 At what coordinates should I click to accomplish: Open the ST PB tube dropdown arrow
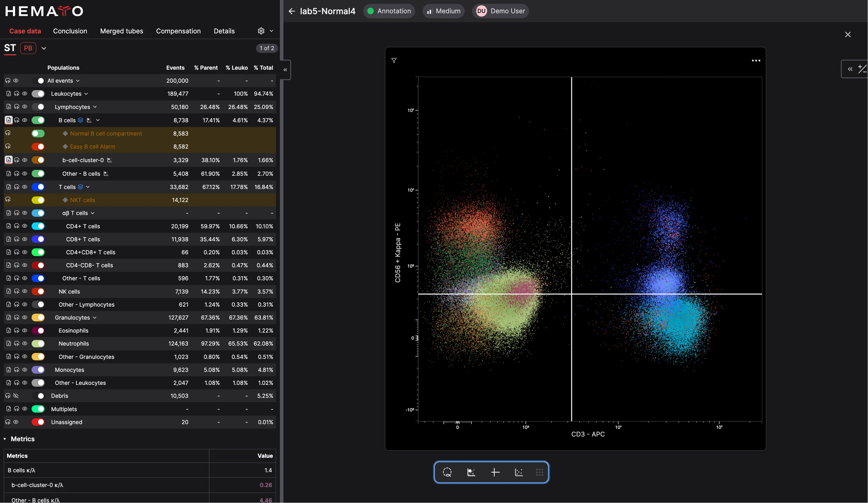coord(44,48)
